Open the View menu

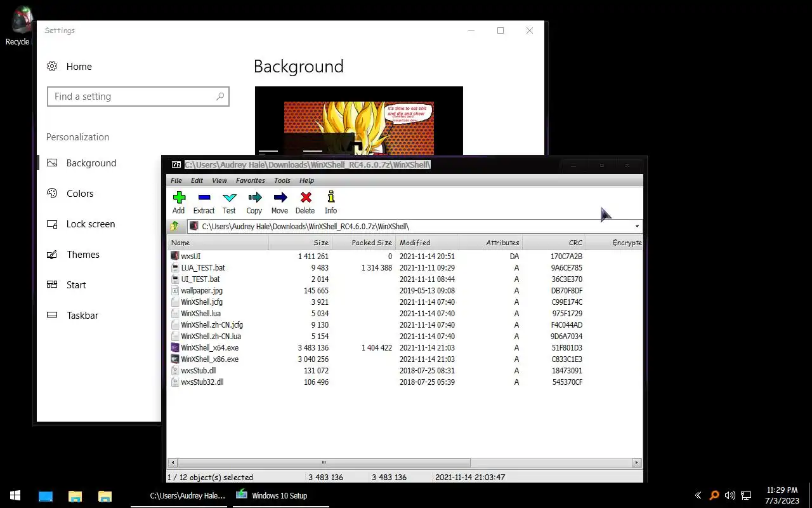point(219,180)
